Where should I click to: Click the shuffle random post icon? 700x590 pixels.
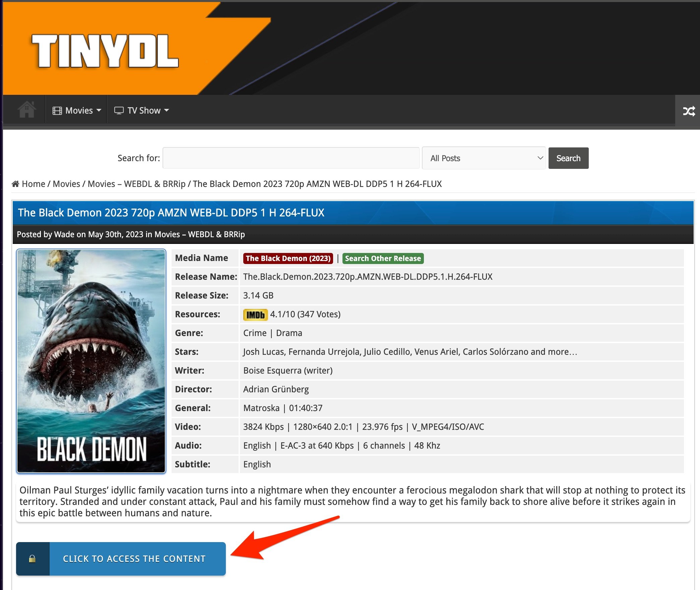point(689,111)
